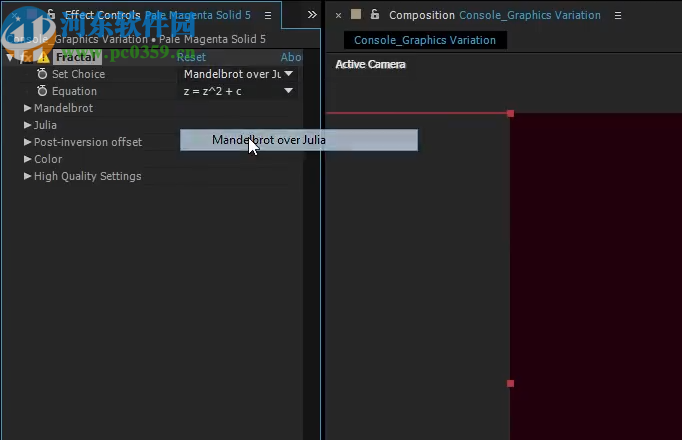This screenshot has height=440, width=682.
Task: Click the top layer handle in viewer
Action: point(510,113)
